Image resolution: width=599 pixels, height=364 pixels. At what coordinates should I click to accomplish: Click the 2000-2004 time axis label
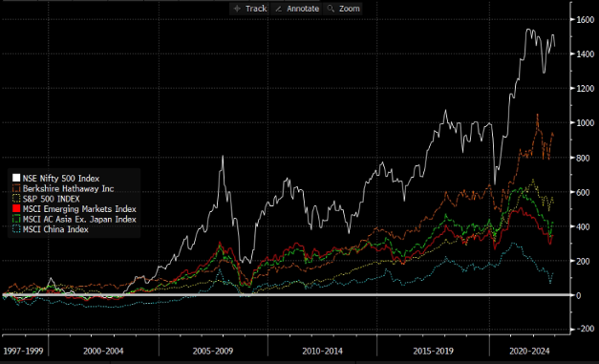tap(103, 351)
